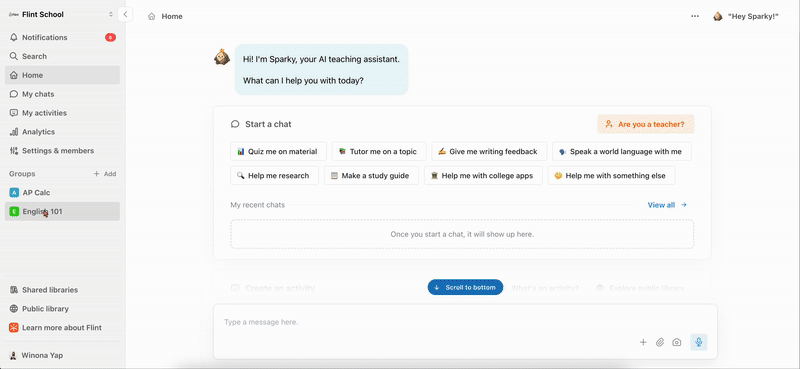Click the Start a chat heading
The height and width of the screenshot is (369, 800).
point(268,124)
